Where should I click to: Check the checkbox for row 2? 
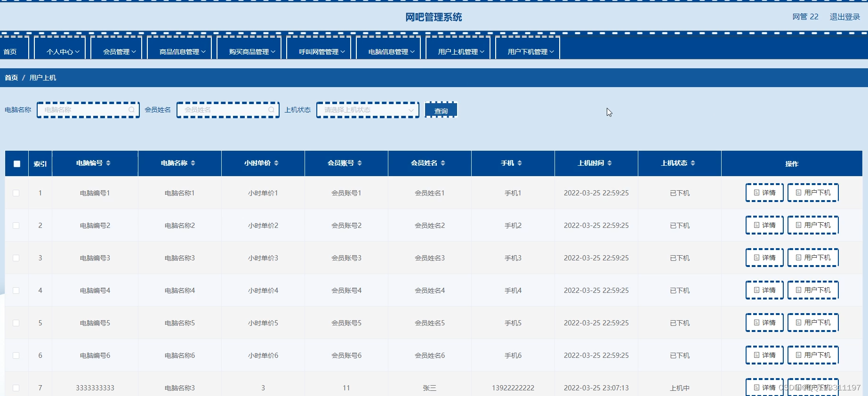[16, 226]
